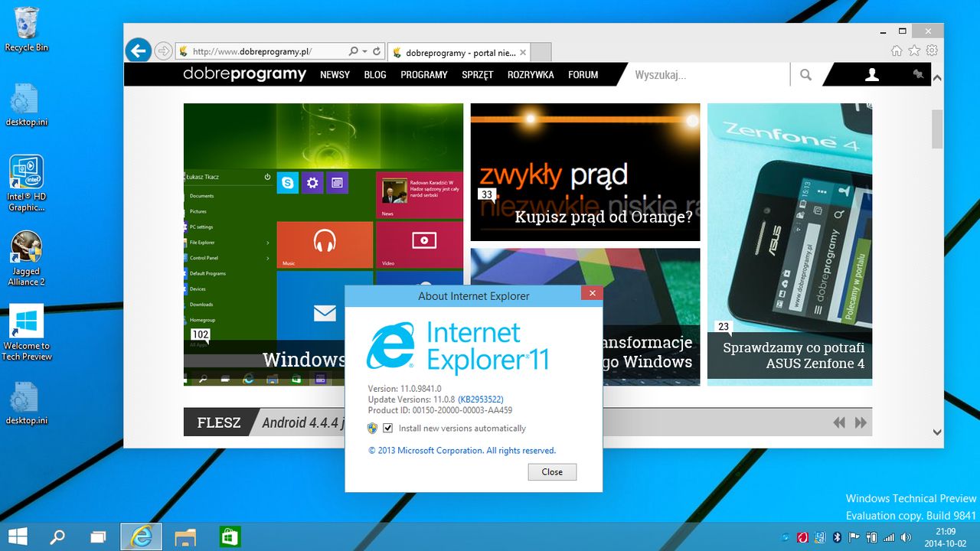This screenshot has width=980, height=551.
Task: Open the SPRZĘT menu item
Action: click(x=478, y=75)
